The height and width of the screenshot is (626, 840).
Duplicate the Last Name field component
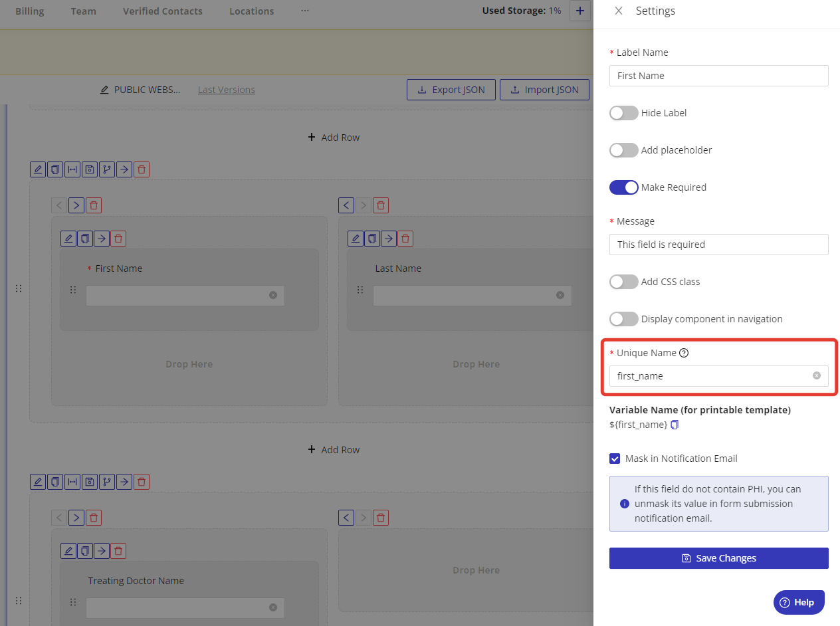pos(372,239)
